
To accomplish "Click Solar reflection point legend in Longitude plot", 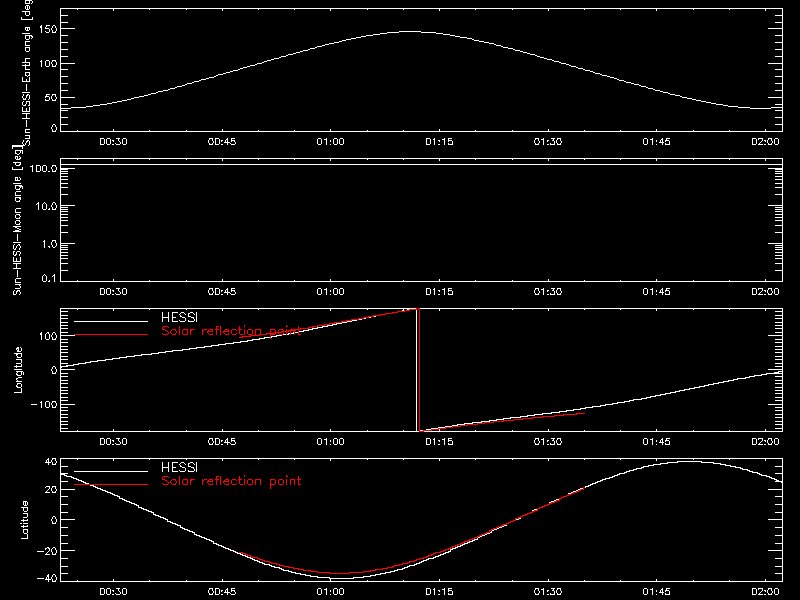I will point(231,331).
